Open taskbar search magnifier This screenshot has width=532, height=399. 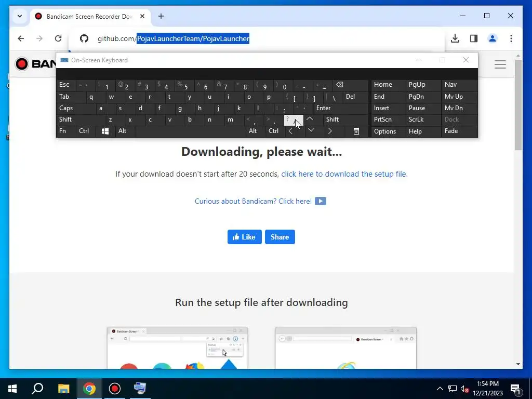(x=37, y=389)
